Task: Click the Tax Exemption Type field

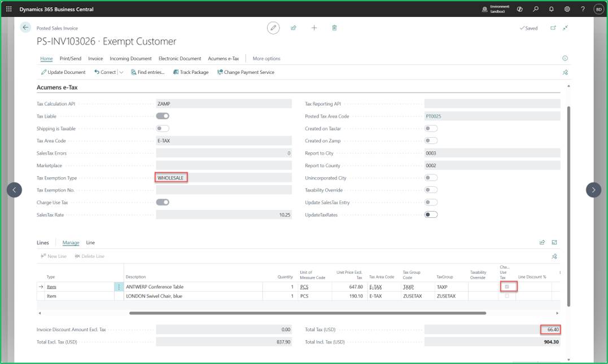Action: pyautogui.click(x=224, y=178)
